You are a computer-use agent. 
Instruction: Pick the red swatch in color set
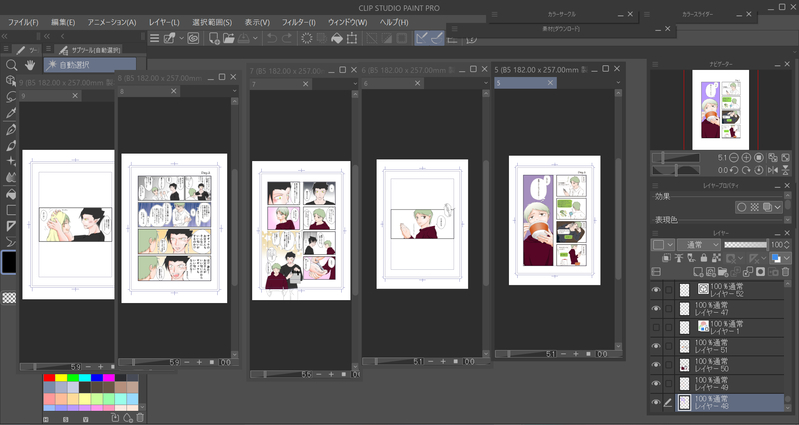49,378
